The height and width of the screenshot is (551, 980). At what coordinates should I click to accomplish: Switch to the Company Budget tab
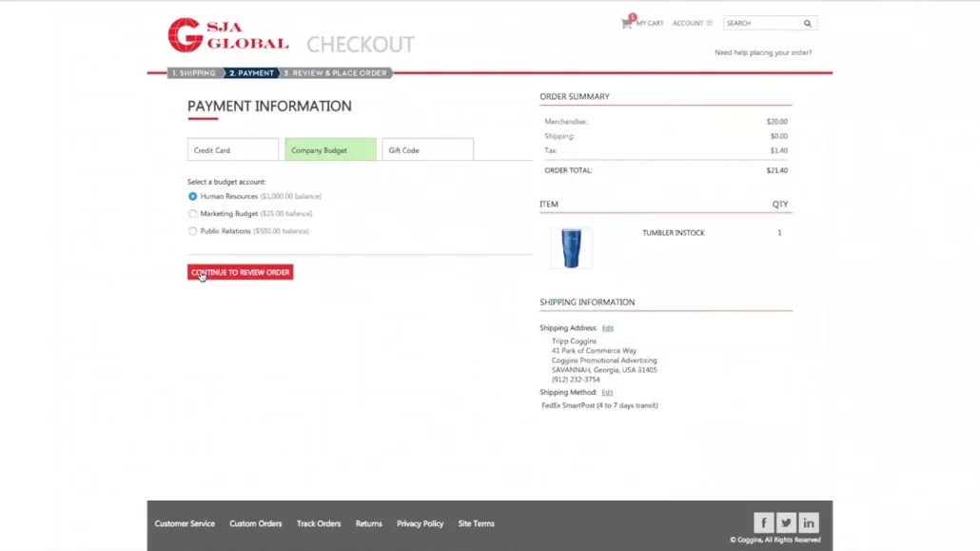(330, 149)
